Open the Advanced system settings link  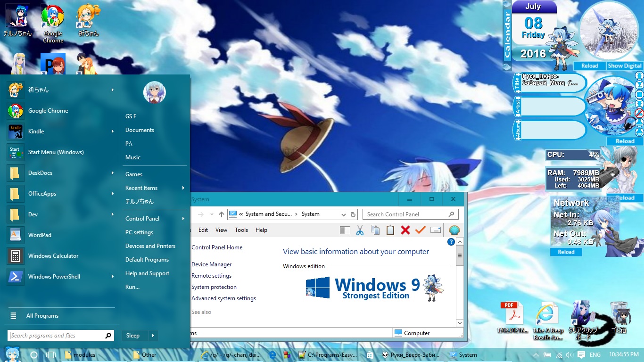224,298
